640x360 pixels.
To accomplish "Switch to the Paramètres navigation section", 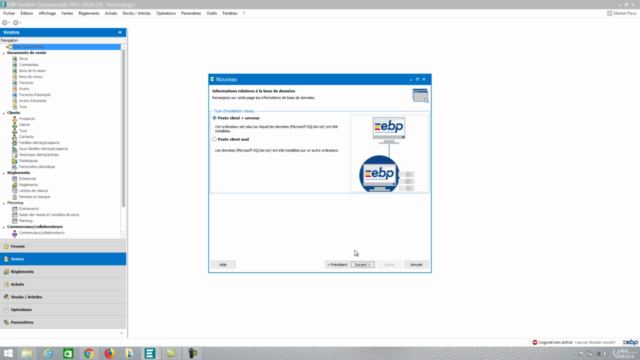I will (x=63, y=322).
